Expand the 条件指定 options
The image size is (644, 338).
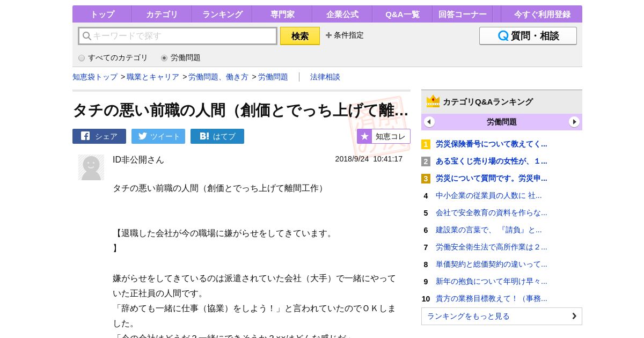345,35
